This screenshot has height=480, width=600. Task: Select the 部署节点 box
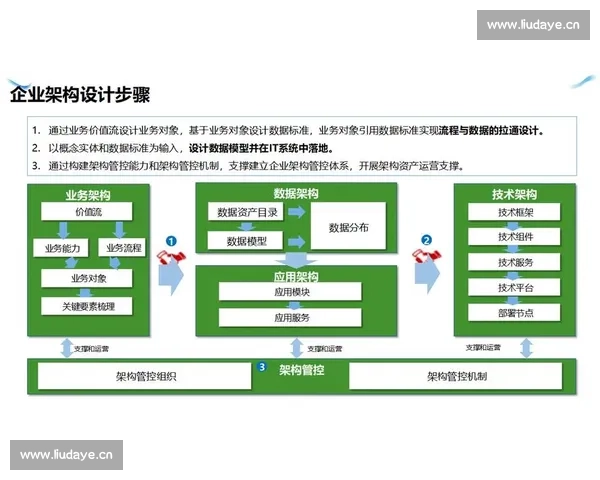pyautogui.click(x=514, y=312)
